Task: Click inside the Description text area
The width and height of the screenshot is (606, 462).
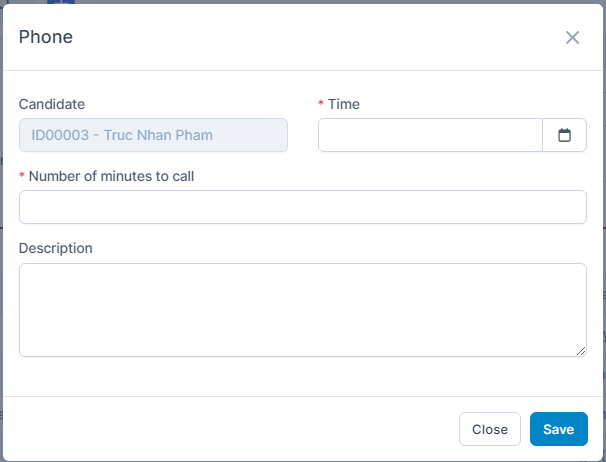Action: coord(302,309)
